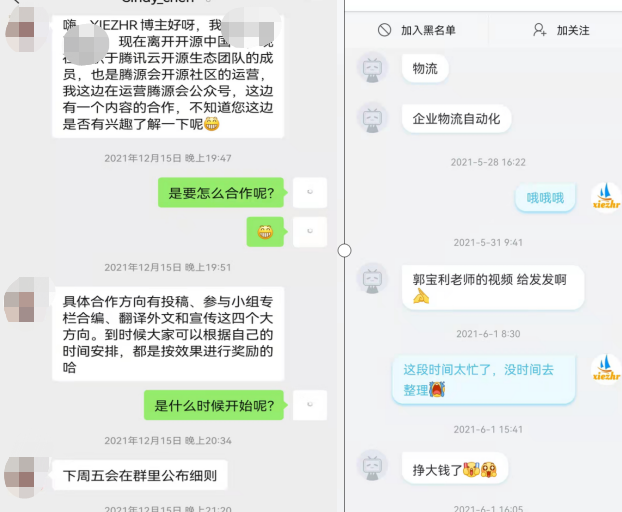Click the green grinning emoji bubble

tap(265, 232)
